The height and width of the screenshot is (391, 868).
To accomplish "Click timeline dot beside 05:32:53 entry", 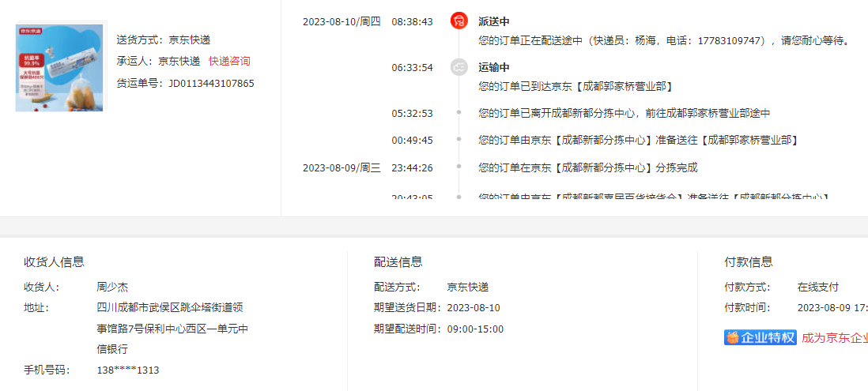I will point(459,112).
